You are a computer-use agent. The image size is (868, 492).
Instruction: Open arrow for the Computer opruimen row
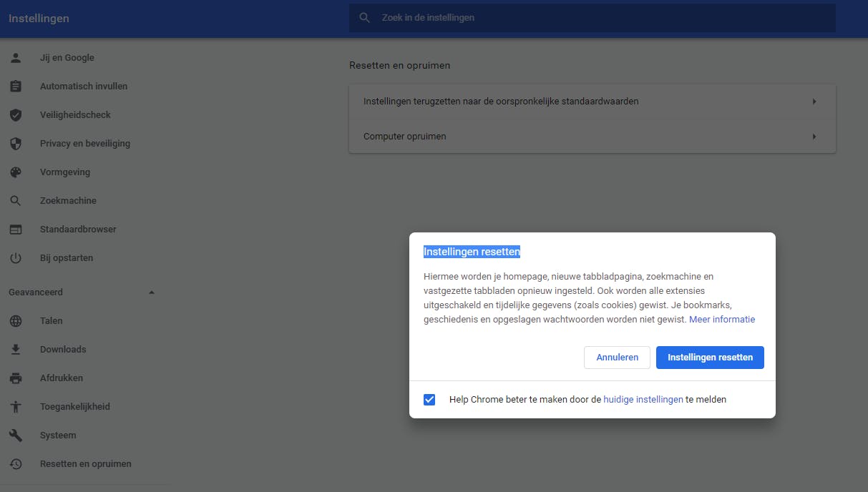point(814,137)
